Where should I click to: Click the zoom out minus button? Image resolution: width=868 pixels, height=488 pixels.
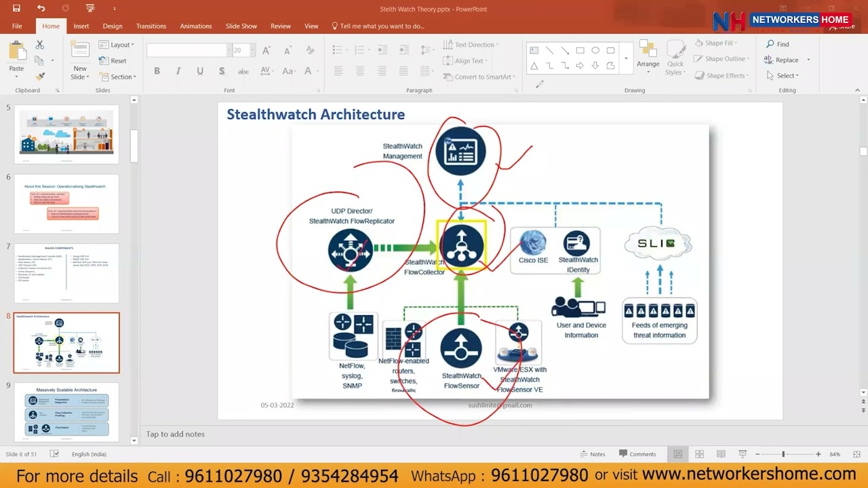(x=757, y=454)
